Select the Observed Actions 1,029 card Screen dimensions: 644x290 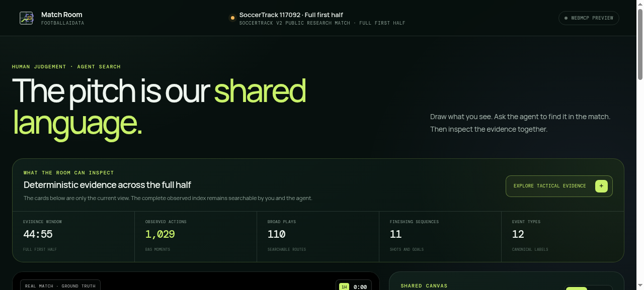(x=196, y=236)
